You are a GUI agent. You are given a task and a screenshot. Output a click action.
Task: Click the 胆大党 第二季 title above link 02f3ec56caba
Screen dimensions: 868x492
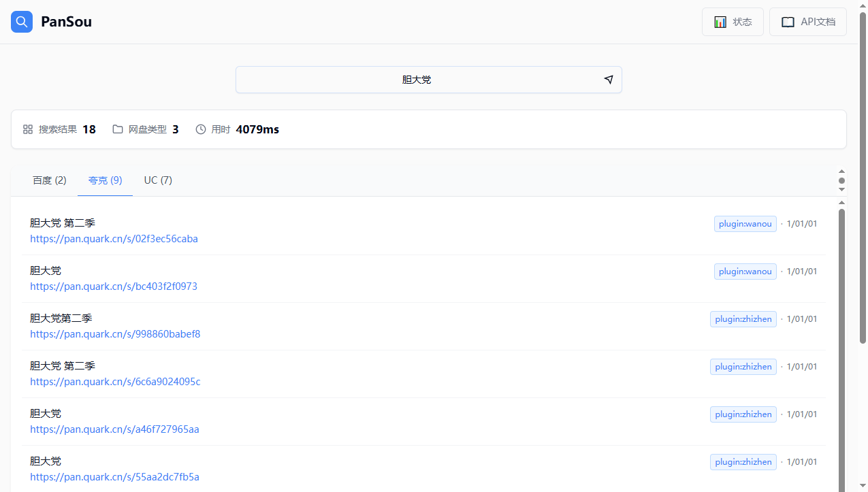coord(63,223)
